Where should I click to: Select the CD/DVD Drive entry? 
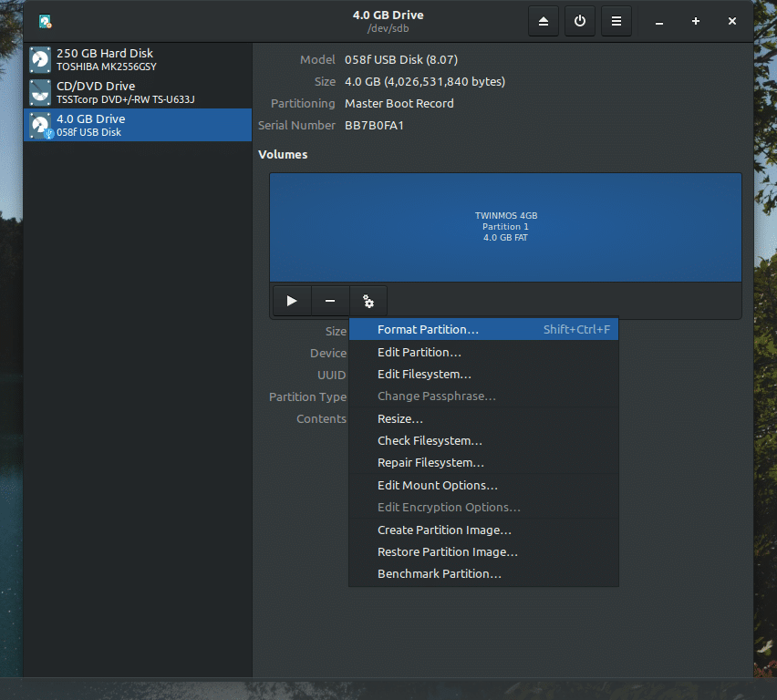[138, 92]
